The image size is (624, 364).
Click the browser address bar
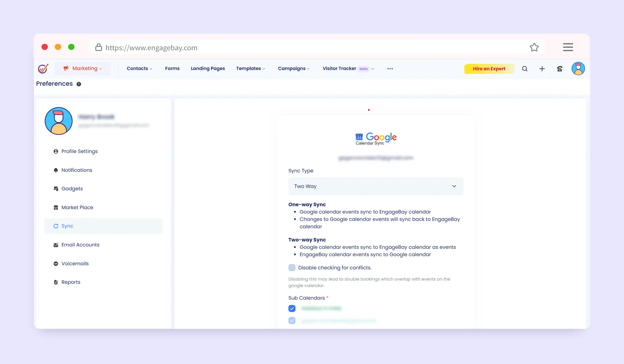pos(302,48)
